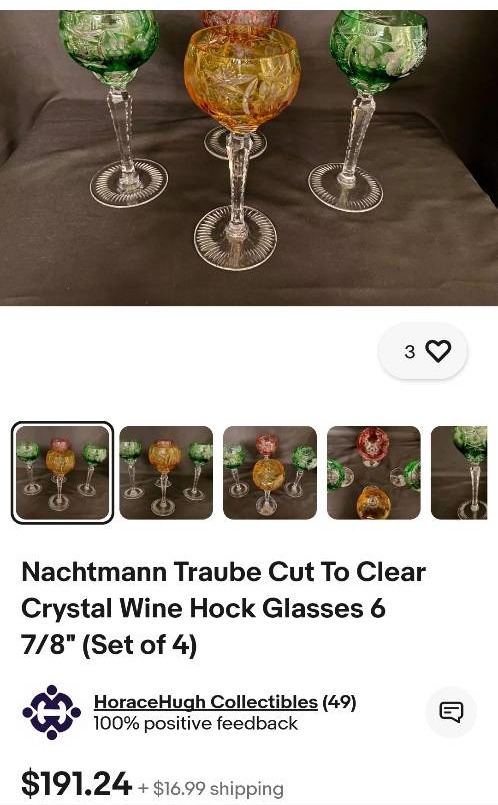
Task: Tap the heart icon to watch item
Action: (438, 352)
